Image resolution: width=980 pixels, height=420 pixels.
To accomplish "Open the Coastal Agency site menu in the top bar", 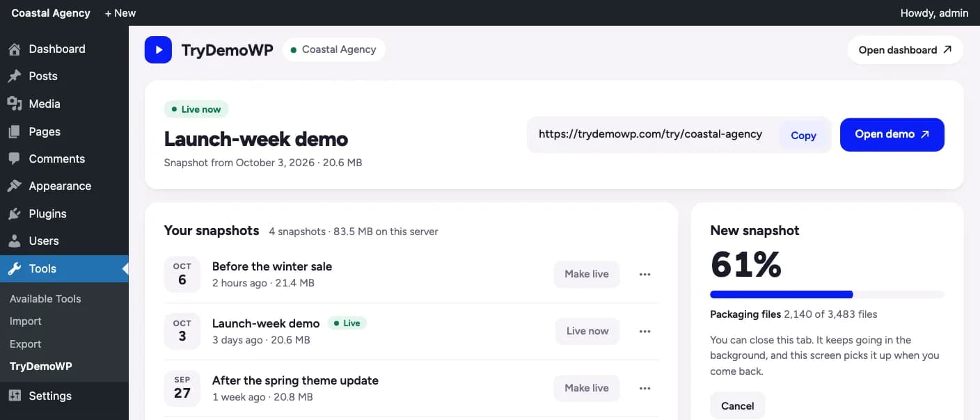I will pyautogui.click(x=51, y=13).
